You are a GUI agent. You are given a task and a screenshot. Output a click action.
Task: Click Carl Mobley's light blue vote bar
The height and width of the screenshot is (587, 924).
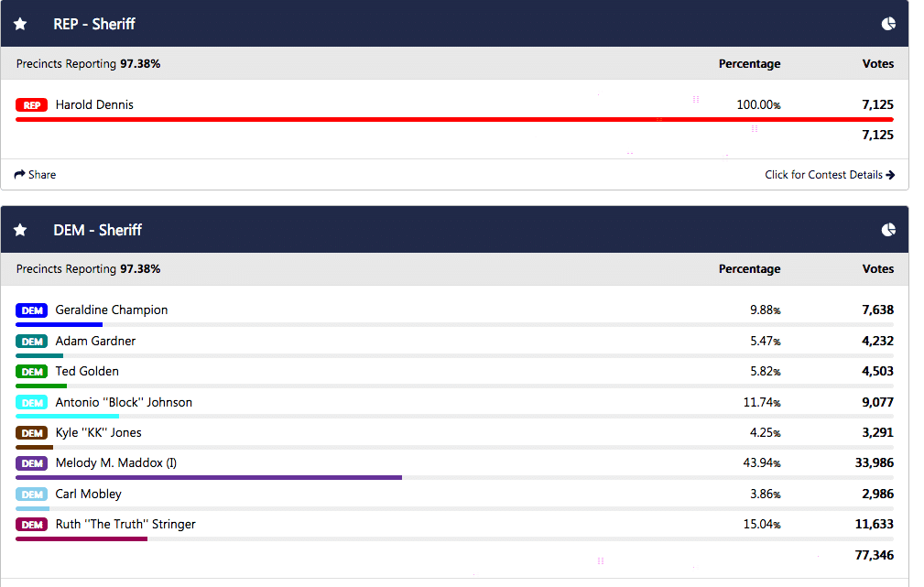[x=32, y=508]
